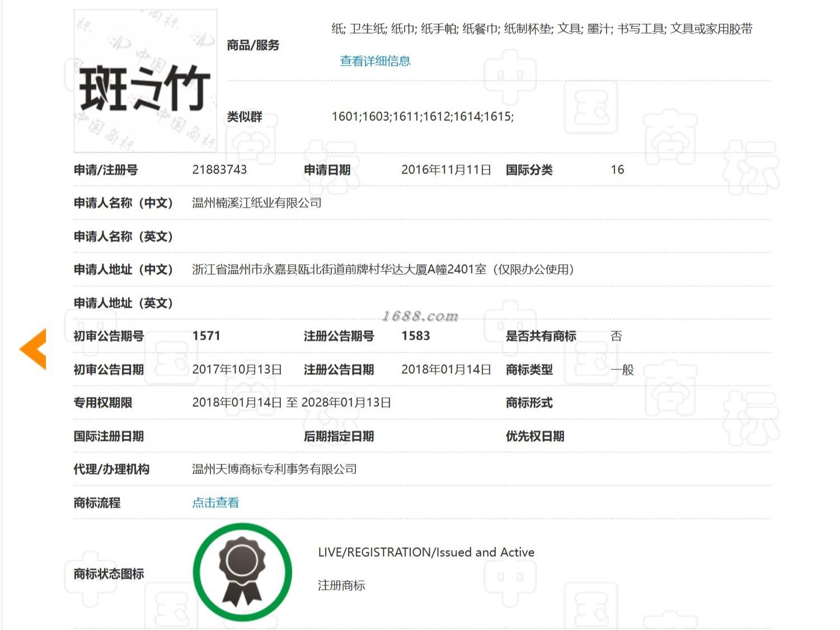
Task: Select international class value 16
Action: [617, 170]
